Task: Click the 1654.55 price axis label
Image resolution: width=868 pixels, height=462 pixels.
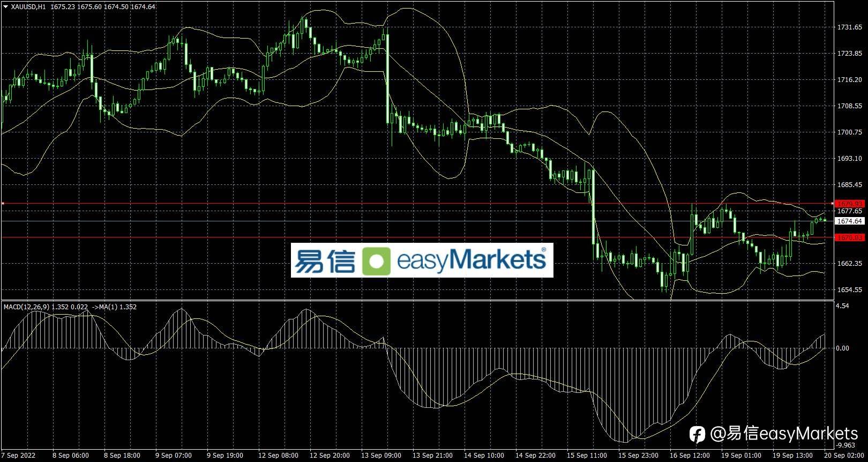Action: [x=850, y=290]
